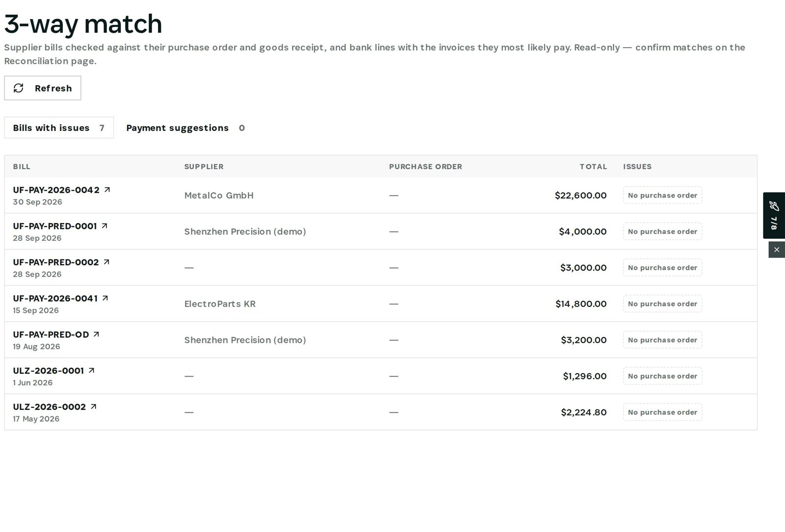Open external link icon for ULZ-2026-0002
This screenshot has height=532, width=785.
coord(93,406)
